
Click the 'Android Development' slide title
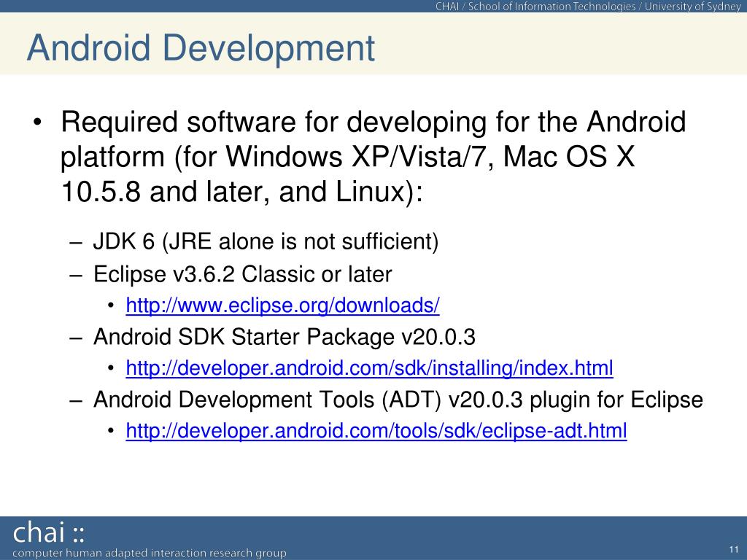[201, 47]
